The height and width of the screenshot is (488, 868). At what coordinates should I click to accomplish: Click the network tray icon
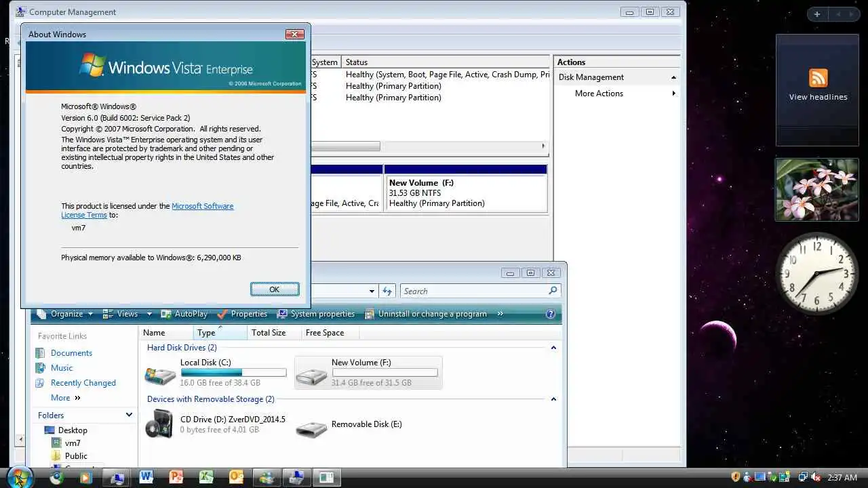803,477
